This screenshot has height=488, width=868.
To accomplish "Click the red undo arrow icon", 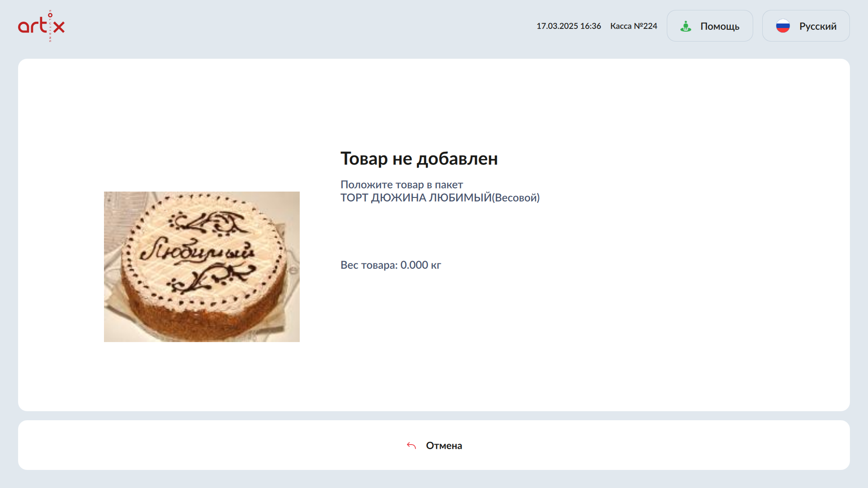I will (411, 446).
